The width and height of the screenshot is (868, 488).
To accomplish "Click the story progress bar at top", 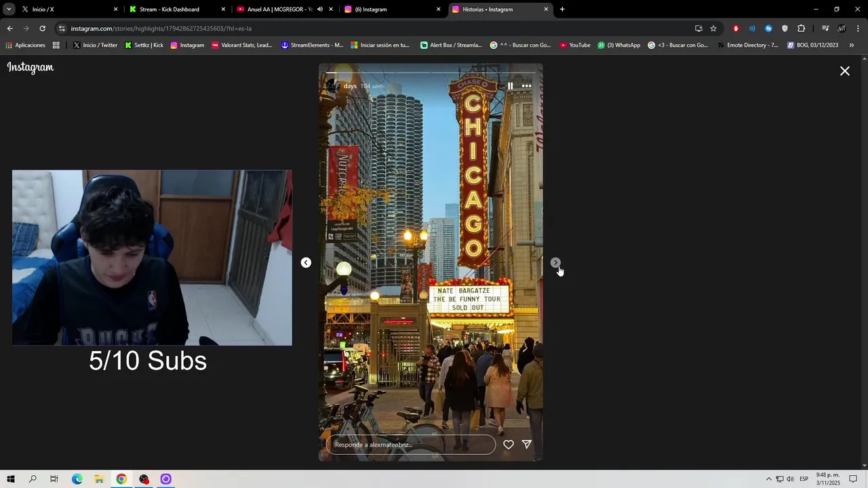I will click(x=431, y=72).
